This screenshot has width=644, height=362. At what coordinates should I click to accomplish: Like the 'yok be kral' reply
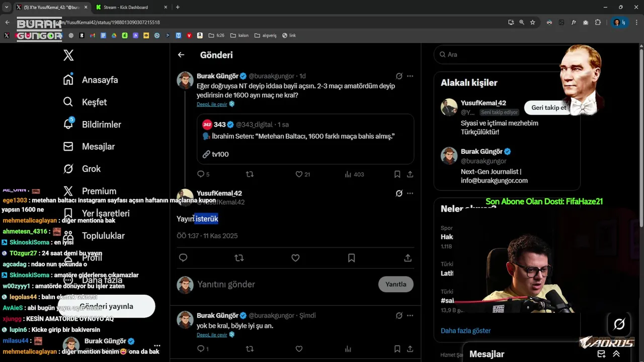[x=299, y=348]
